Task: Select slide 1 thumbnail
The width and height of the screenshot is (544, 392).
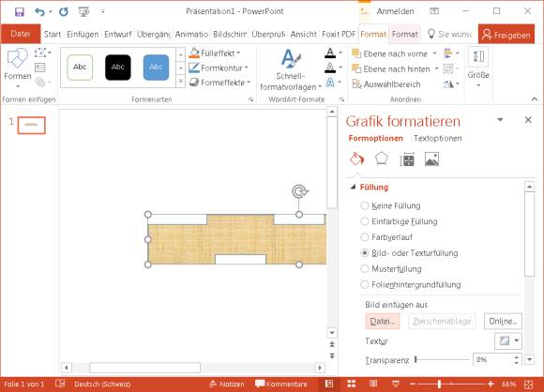Action: [31, 126]
